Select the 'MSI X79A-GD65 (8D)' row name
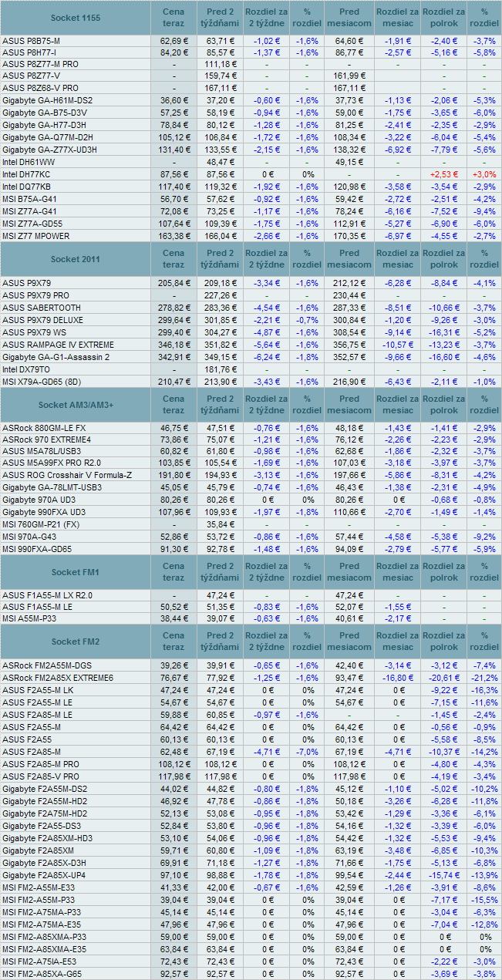 [43, 382]
